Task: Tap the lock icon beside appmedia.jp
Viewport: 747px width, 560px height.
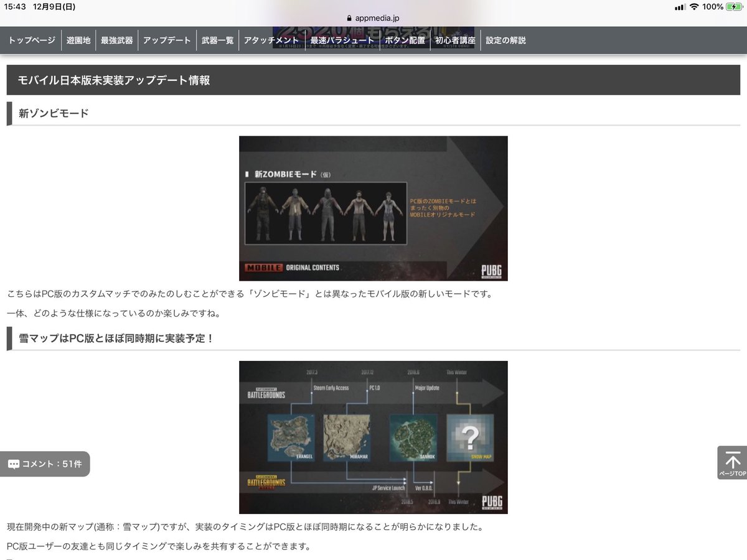Action: (x=349, y=19)
